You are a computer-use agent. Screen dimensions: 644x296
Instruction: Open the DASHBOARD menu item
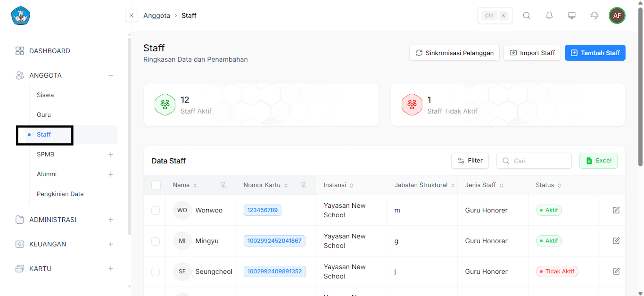42,51
